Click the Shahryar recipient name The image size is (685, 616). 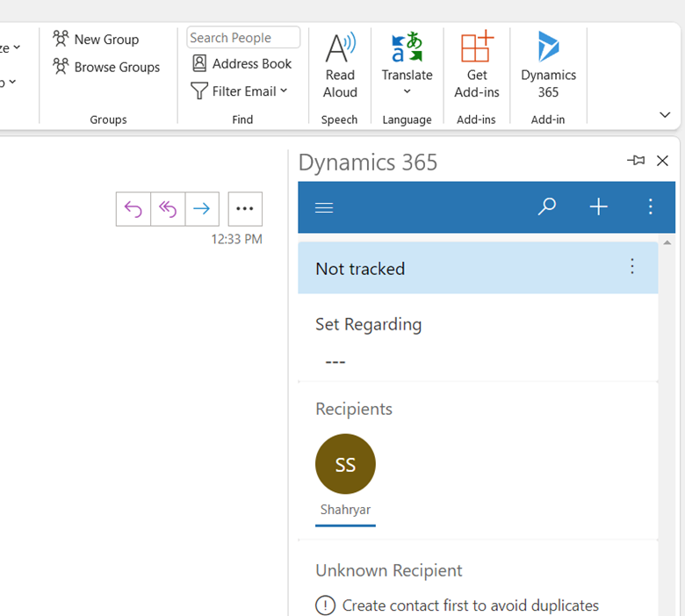pos(345,510)
